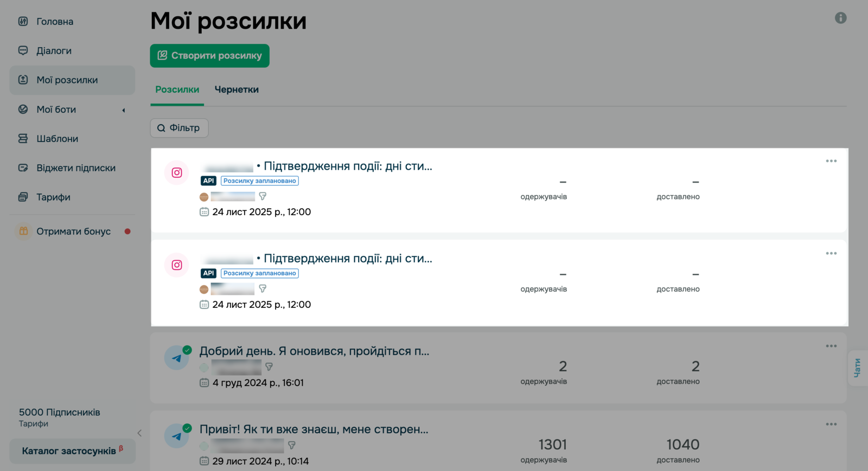868x471 pixels.
Task: Open the Фільтр search button
Action: (x=179, y=128)
